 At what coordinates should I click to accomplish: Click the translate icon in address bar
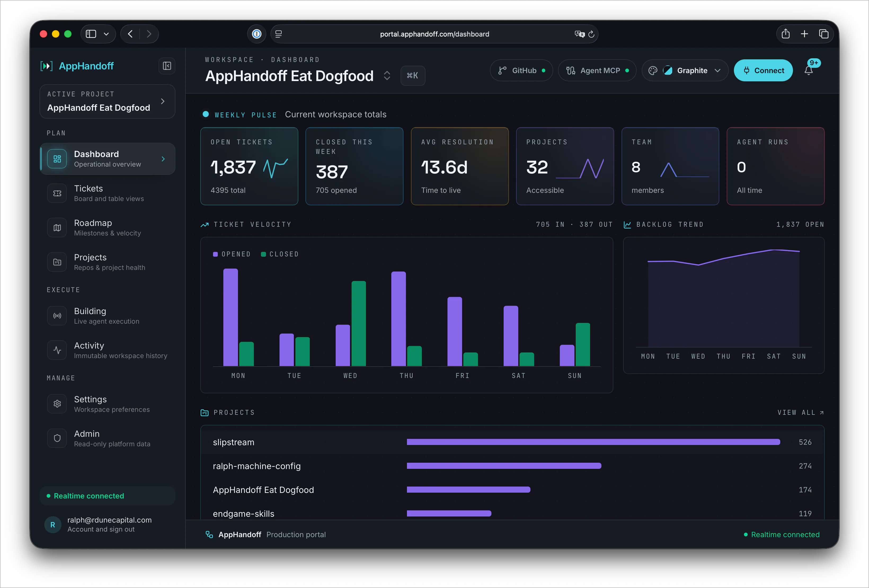tap(579, 34)
